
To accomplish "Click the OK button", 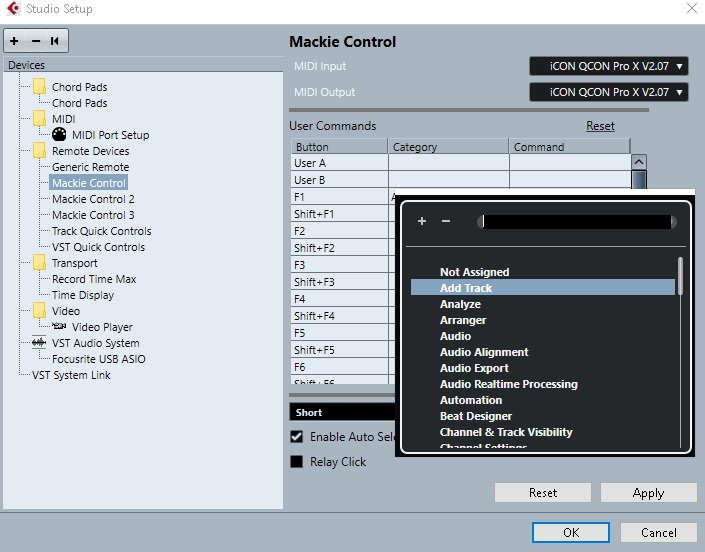I will point(571,533).
